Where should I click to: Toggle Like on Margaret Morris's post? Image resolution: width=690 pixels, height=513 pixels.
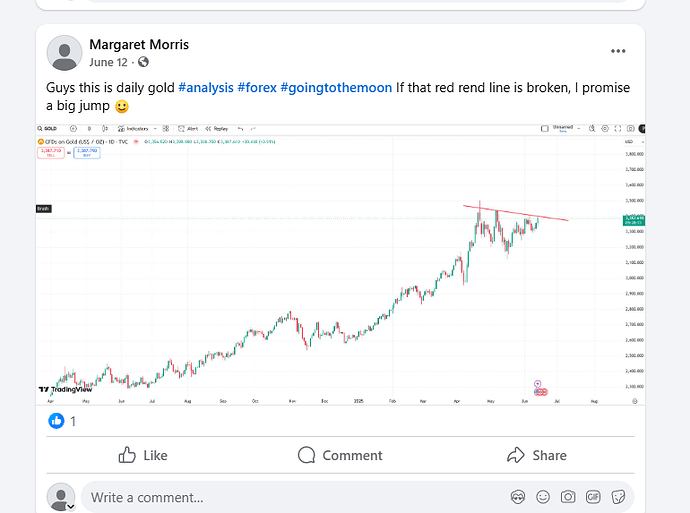[143, 455]
